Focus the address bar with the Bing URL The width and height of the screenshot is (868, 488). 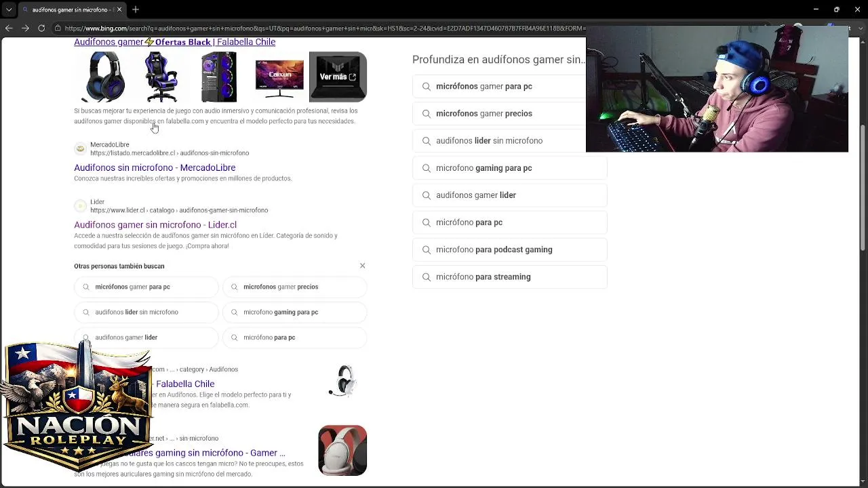click(324, 28)
